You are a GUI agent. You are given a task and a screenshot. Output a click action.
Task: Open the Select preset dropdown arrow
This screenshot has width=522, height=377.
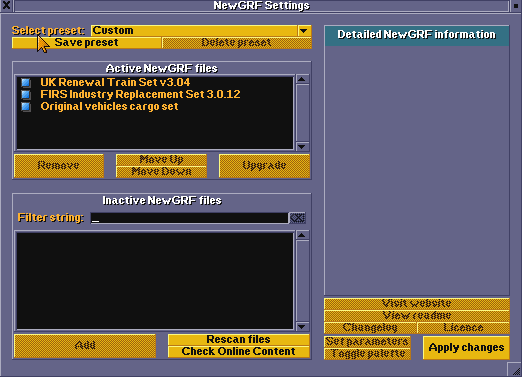303,31
